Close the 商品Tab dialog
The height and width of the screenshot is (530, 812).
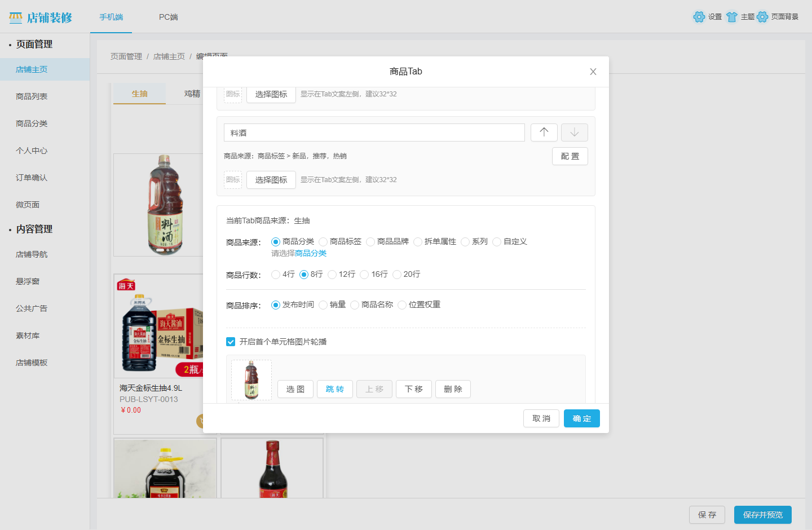(593, 72)
